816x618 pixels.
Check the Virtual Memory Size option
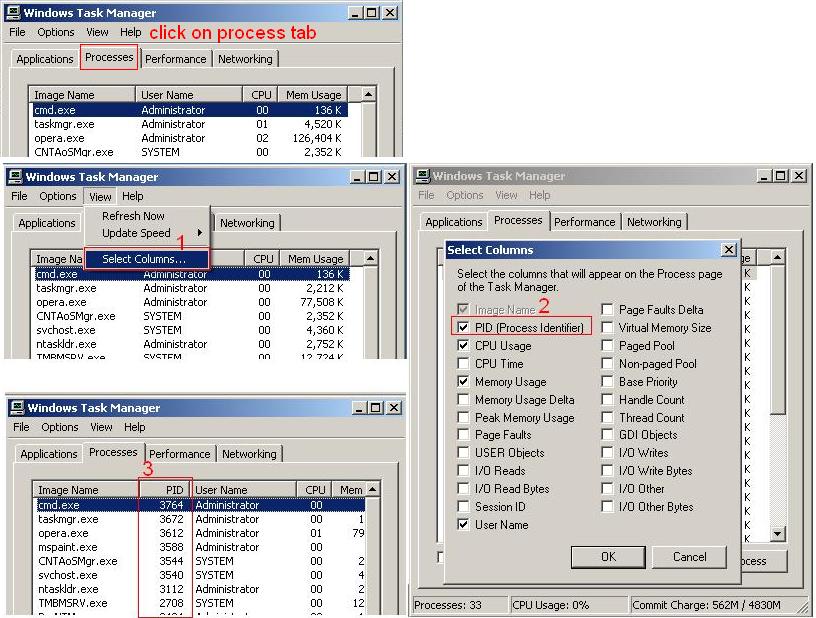pyautogui.click(x=608, y=327)
